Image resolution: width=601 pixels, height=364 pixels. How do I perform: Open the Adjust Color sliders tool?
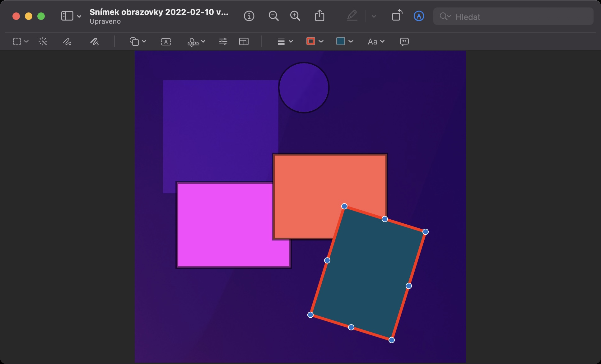click(223, 41)
